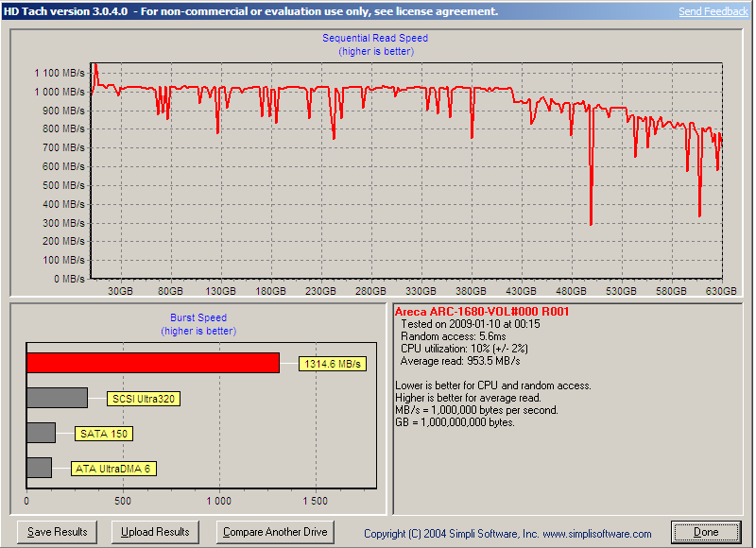The image size is (756, 548).
Task: Open the Send Feedback link
Action: pos(713,11)
